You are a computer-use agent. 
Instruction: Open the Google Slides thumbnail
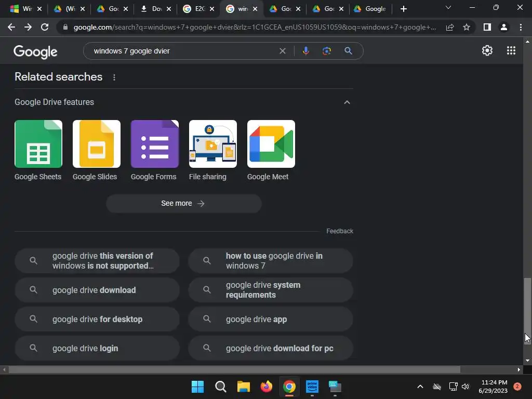(96, 144)
